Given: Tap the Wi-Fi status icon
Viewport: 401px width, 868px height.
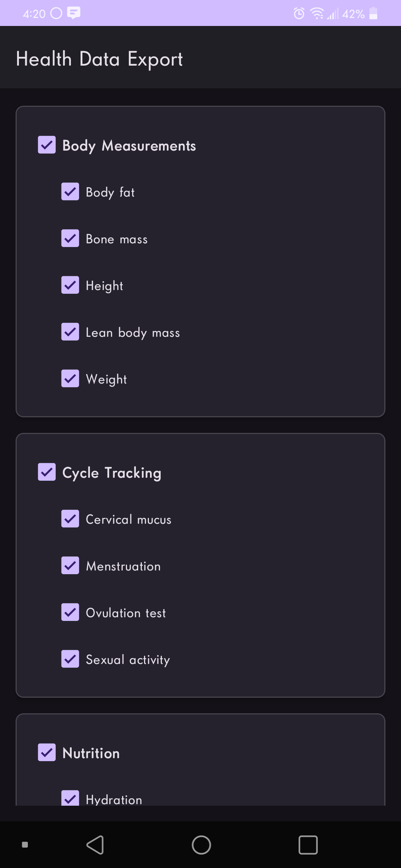Looking at the screenshot, I should pos(317,14).
